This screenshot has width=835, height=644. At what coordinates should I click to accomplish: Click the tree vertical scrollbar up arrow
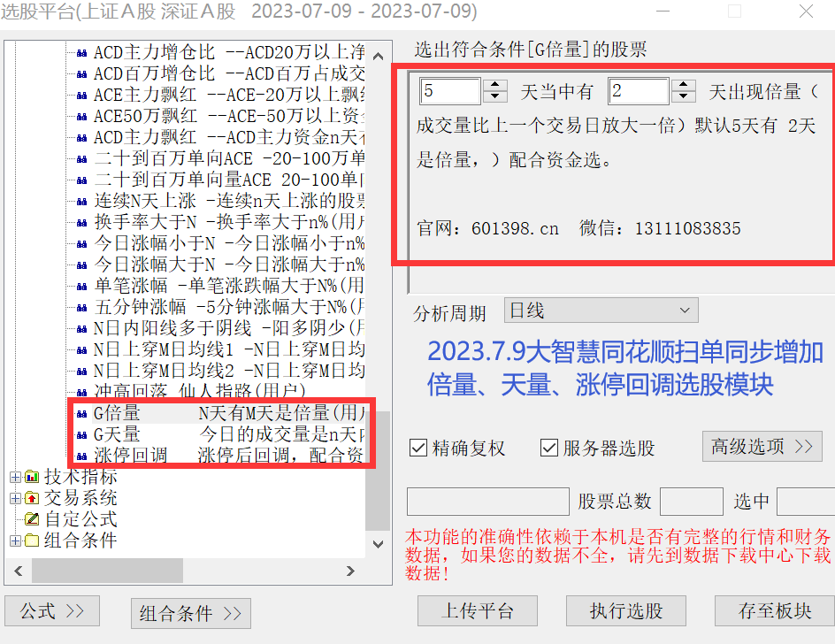(x=378, y=56)
